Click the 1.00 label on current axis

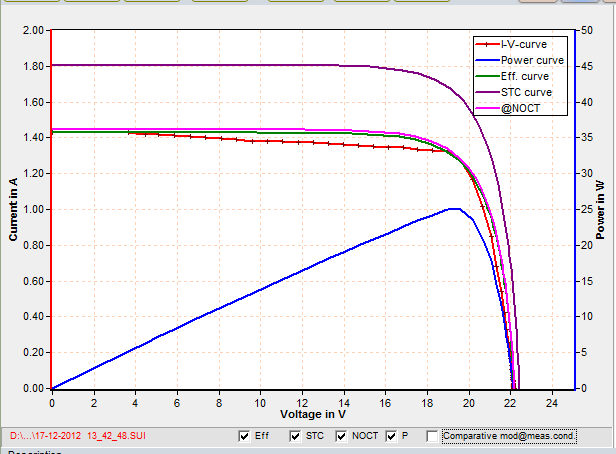coord(33,209)
